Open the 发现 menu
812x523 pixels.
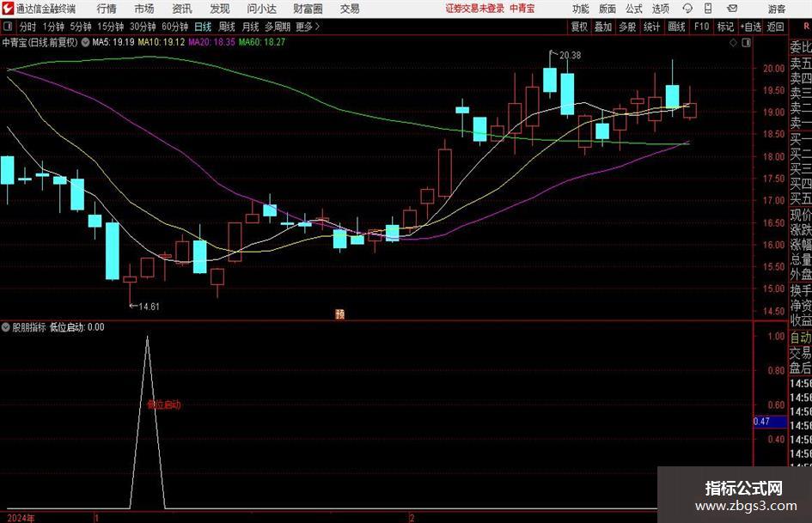point(220,9)
